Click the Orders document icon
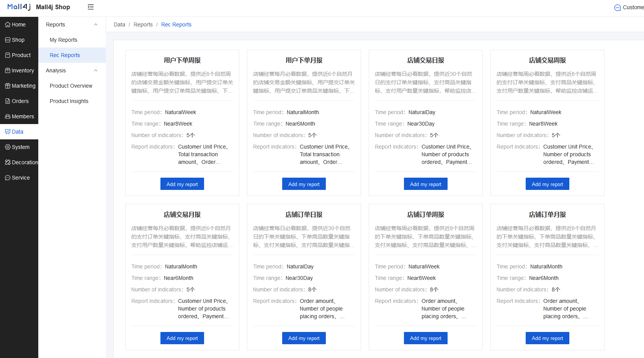Screen dimensions: 644x358 click(x=8, y=101)
